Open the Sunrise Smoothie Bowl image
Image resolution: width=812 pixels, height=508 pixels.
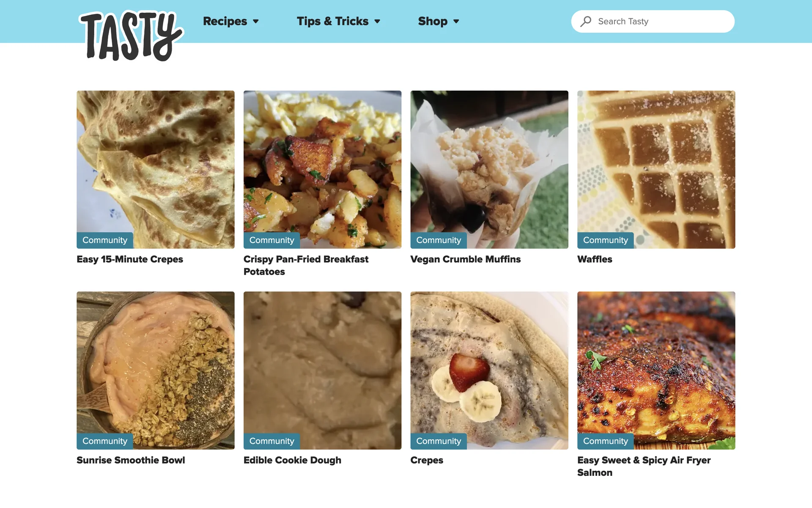tap(155, 370)
